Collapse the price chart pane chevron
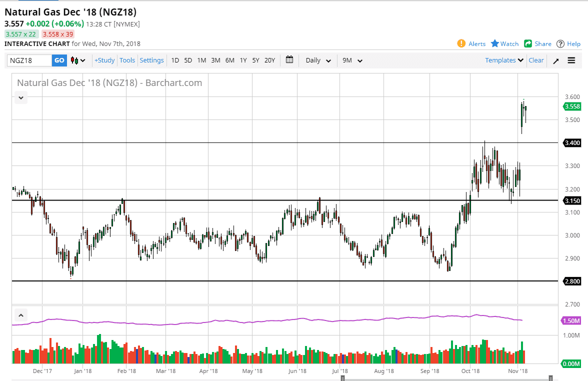 tap(21, 98)
